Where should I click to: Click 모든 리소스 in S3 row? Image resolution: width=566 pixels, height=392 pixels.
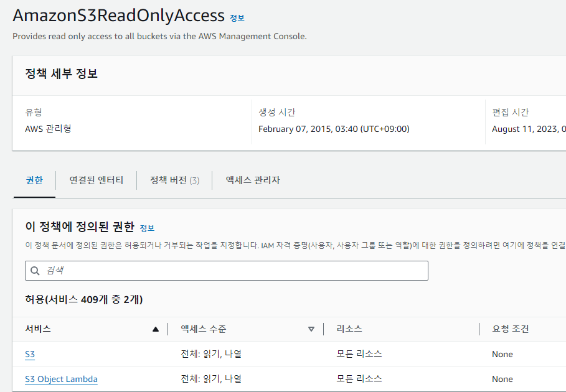point(359,354)
